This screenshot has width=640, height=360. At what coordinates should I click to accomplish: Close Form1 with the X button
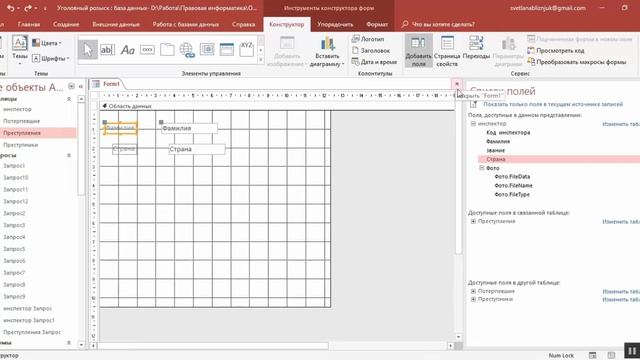(x=457, y=84)
